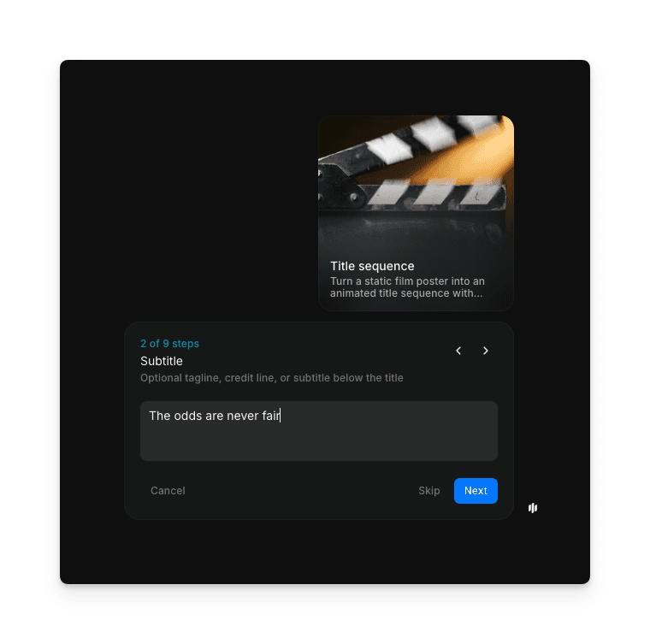This screenshot has width=650, height=644.
Task: Click the word 'odds' in the subtitle field
Action: click(x=187, y=416)
